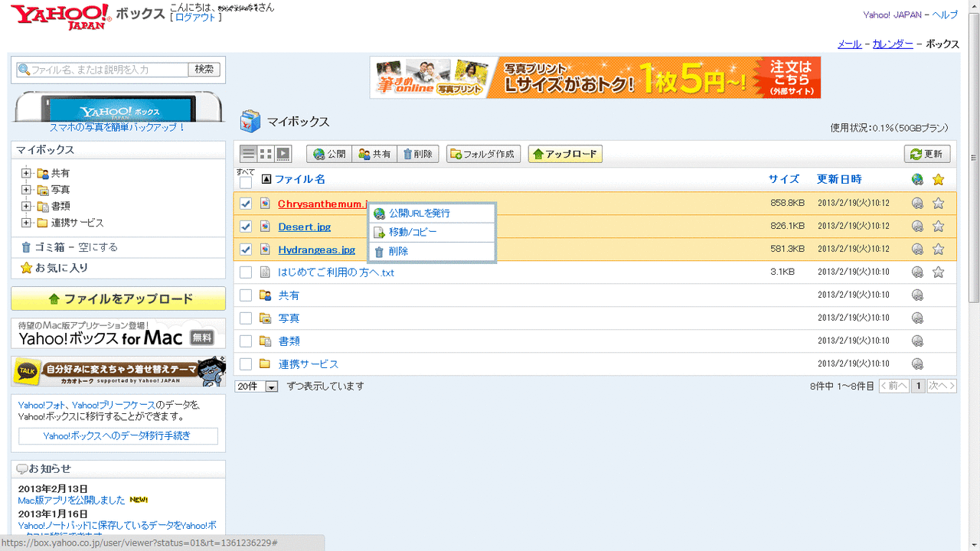Click the Yahoo! JAPAN logo
Image resolution: width=980 pixels, height=551 pixels.
click(x=60, y=16)
